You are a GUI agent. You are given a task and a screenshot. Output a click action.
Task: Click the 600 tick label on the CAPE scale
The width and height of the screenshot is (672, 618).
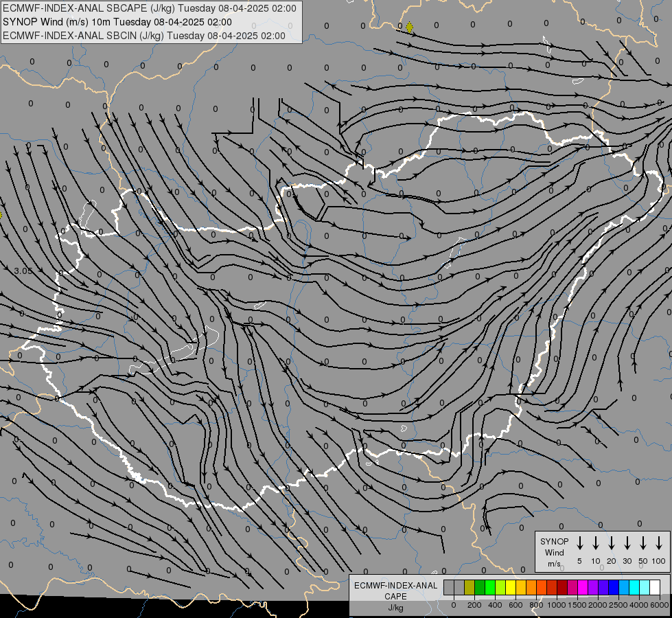(x=515, y=605)
